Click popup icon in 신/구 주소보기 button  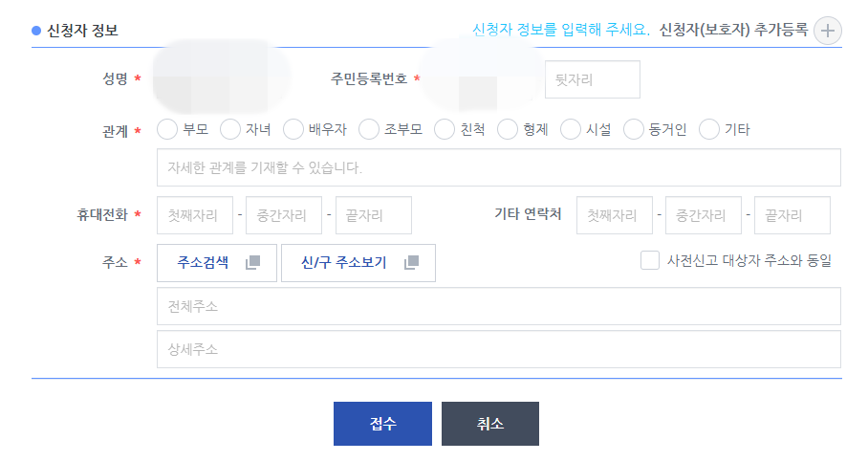tap(411, 262)
